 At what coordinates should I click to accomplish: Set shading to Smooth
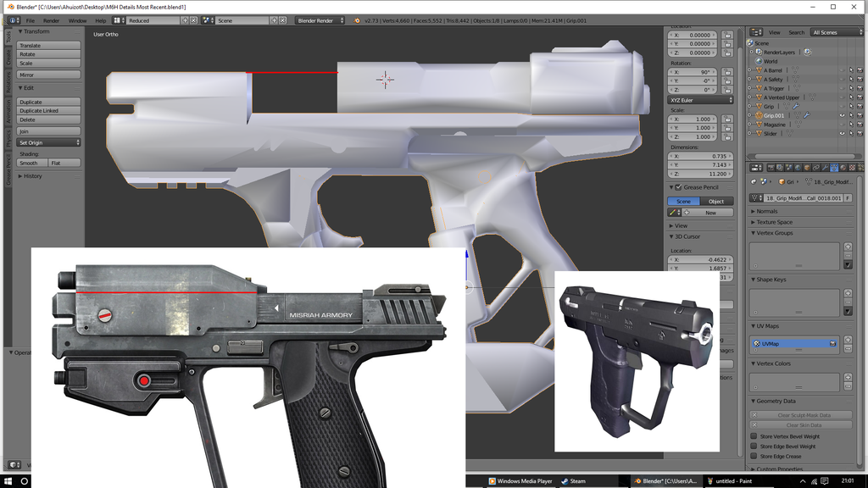[x=32, y=163]
